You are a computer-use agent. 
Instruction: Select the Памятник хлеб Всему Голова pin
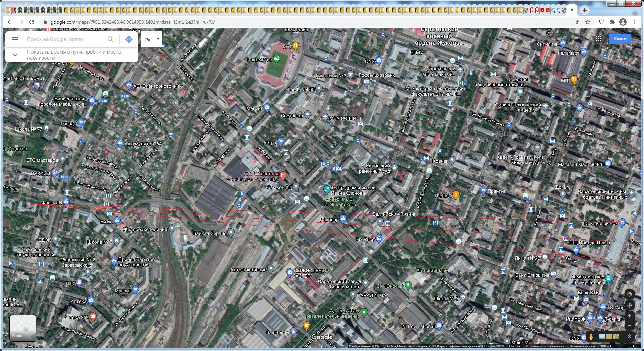pos(608,279)
